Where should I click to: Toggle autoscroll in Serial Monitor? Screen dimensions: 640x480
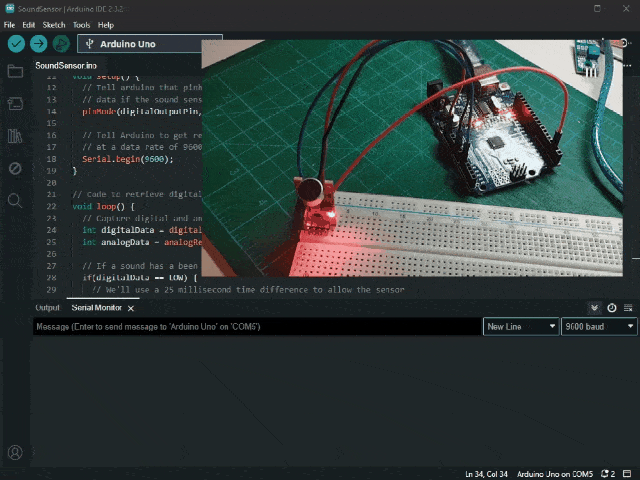(594, 308)
